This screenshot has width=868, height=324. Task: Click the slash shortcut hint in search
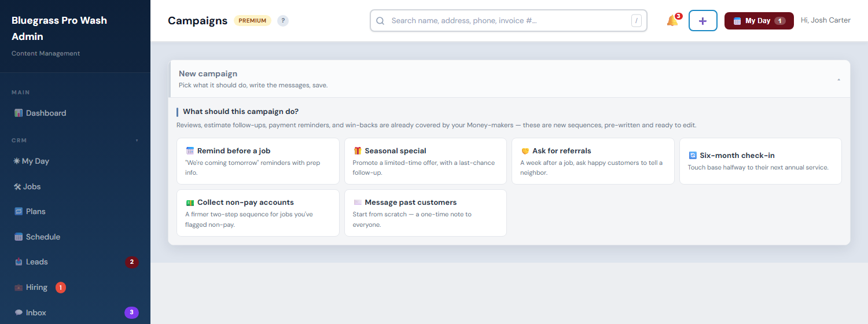[x=637, y=21]
